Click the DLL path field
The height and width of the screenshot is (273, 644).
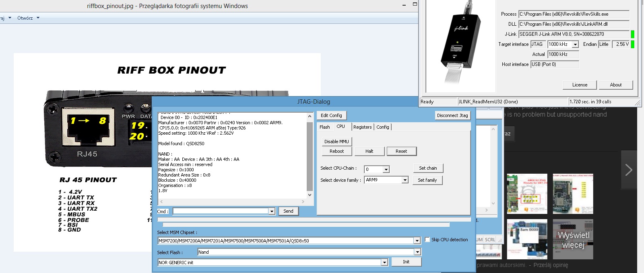pos(574,24)
